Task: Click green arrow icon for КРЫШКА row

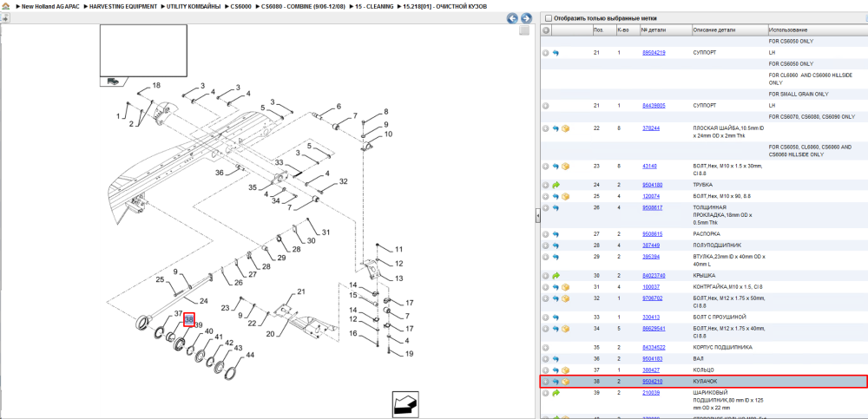Action: [x=556, y=275]
